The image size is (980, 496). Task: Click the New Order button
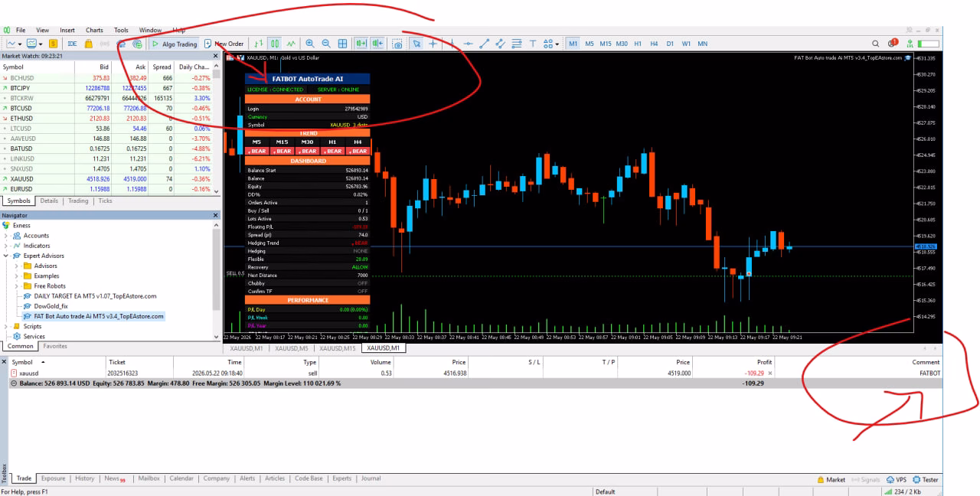[224, 44]
